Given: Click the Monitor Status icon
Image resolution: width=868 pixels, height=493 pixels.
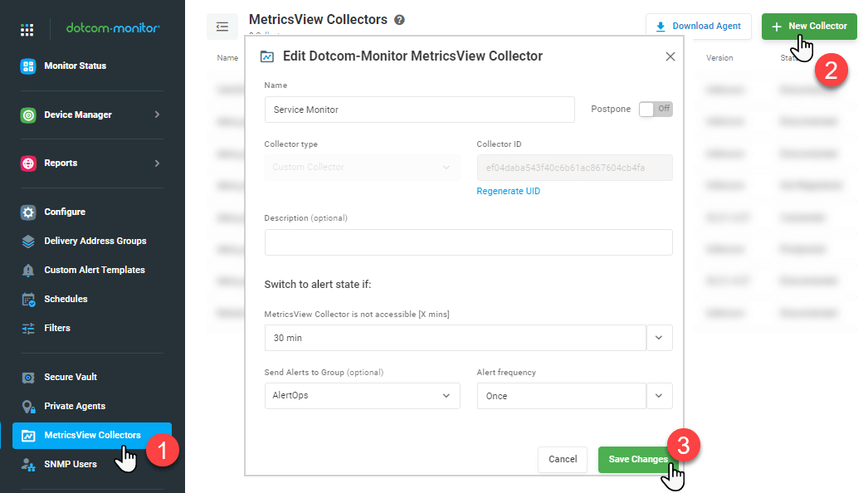Looking at the screenshot, I should tap(28, 66).
